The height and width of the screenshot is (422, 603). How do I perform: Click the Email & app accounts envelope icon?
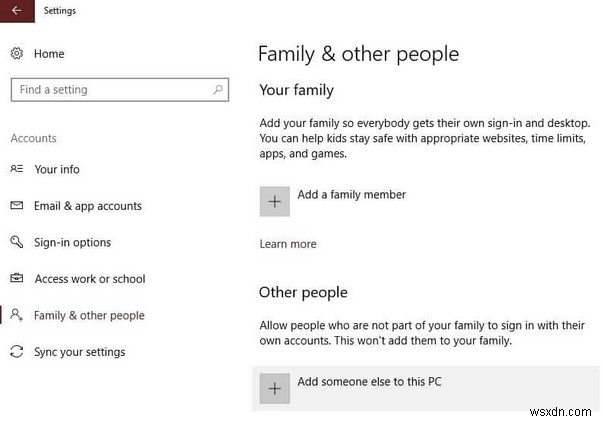point(16,206)
